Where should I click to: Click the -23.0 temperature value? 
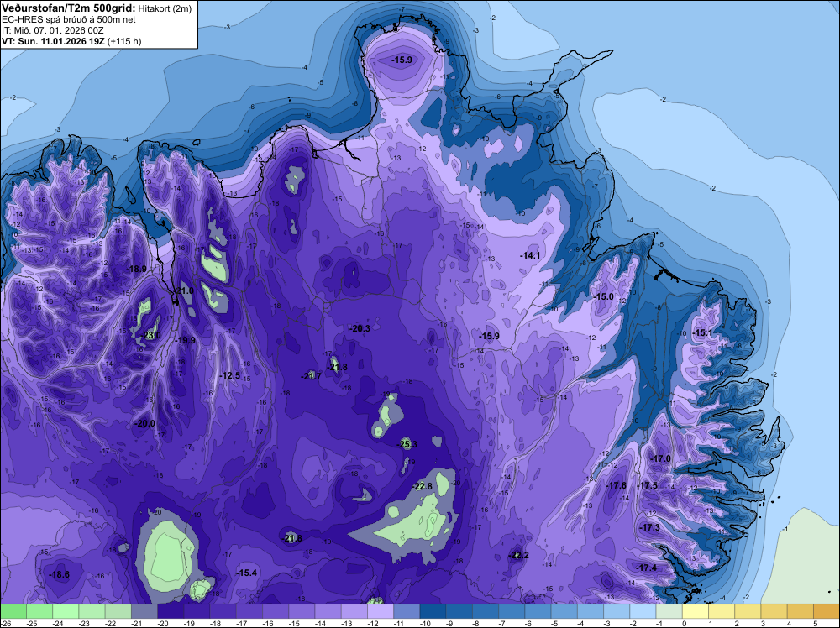[x=150, y=336]
